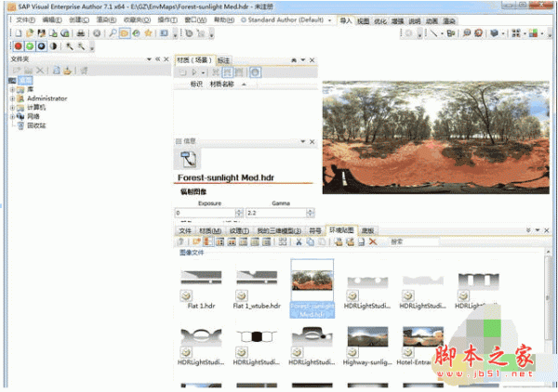Open the 窗口(W) menu

tap(195, 20)
